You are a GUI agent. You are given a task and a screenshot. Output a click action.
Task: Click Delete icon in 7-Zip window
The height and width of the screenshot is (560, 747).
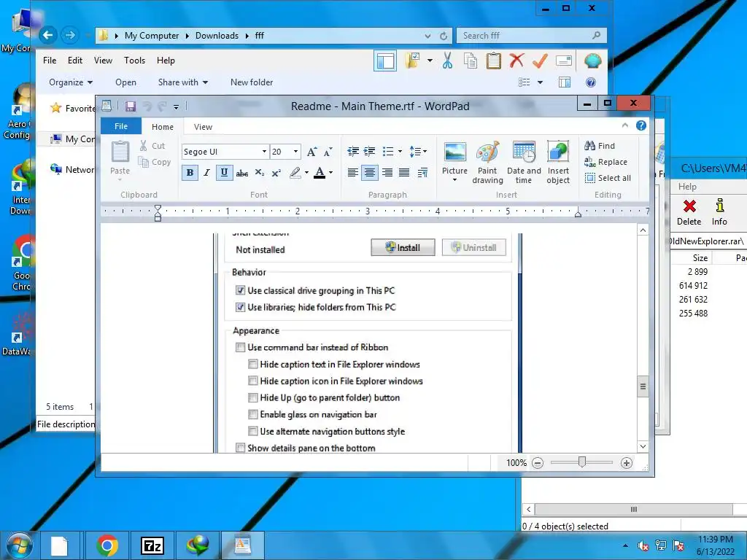(x=689, y=212)
